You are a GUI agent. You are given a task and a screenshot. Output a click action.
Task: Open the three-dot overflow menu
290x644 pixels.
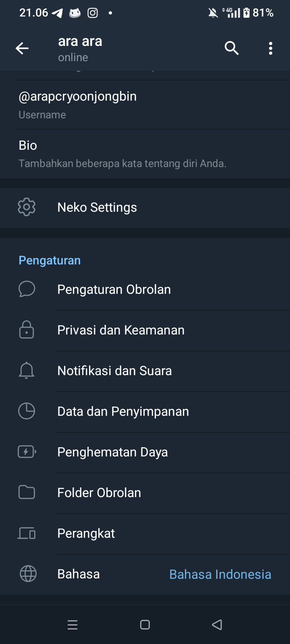[271, 48]
